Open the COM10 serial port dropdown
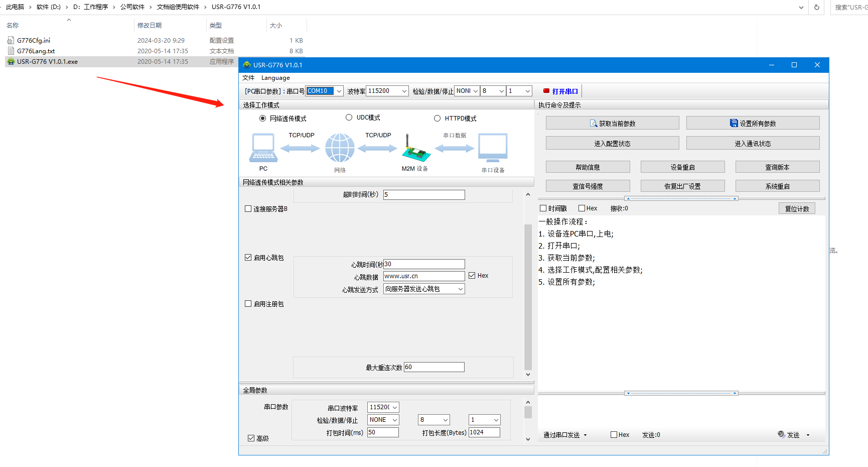Image resolution: width=868 pixels, height=467 pixels. click(x=339, y=91)
